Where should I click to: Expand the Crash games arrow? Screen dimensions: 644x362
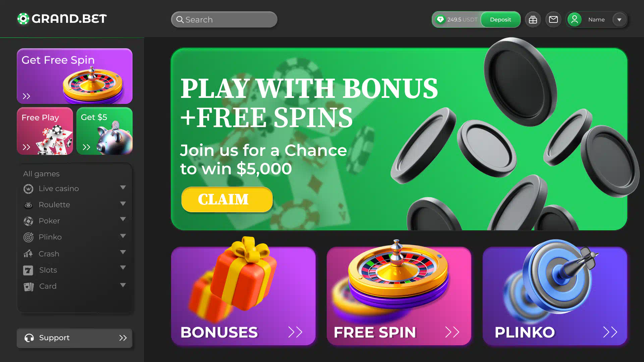(x=123, y=252)
